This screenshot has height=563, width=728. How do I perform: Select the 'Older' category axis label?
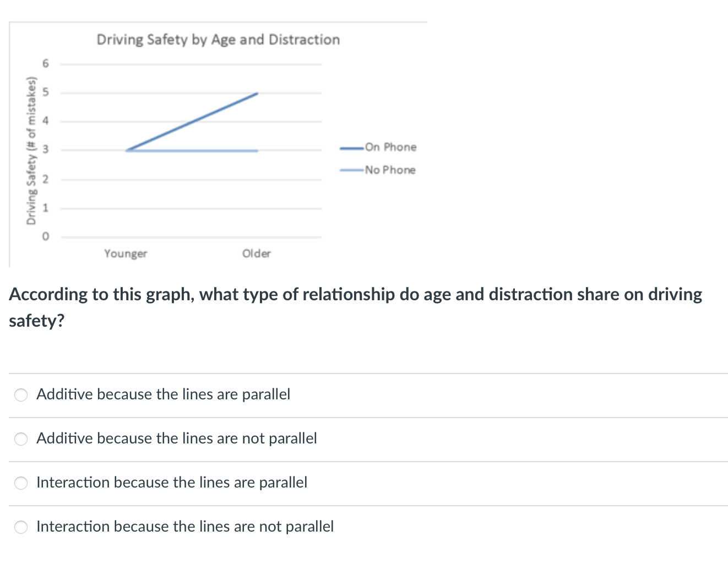[257, 253]
